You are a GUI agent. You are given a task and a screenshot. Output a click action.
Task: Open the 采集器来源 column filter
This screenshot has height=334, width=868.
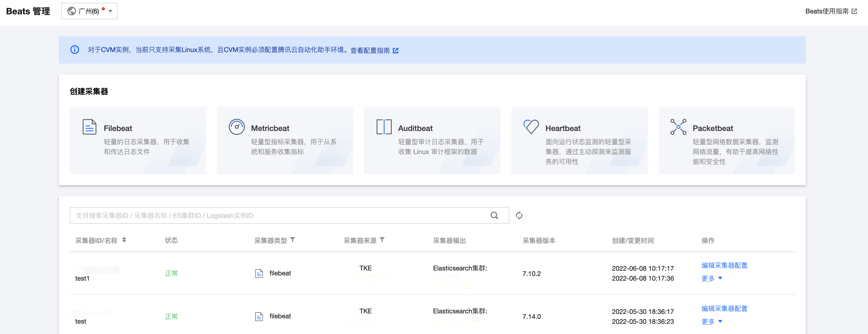click(x=382, y=240)
